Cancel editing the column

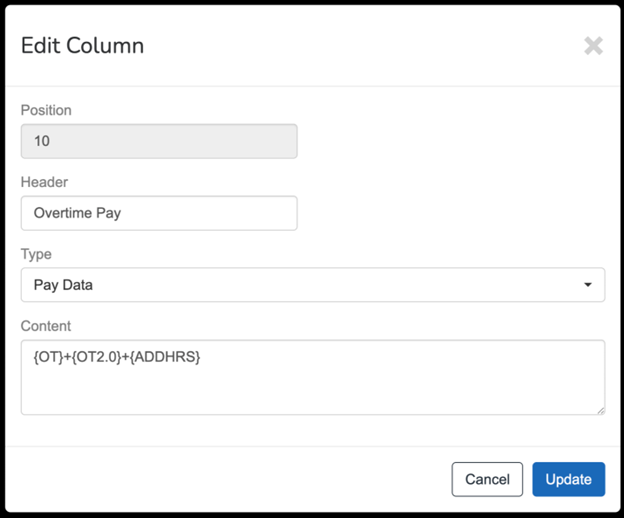click(x=487, y=479)
